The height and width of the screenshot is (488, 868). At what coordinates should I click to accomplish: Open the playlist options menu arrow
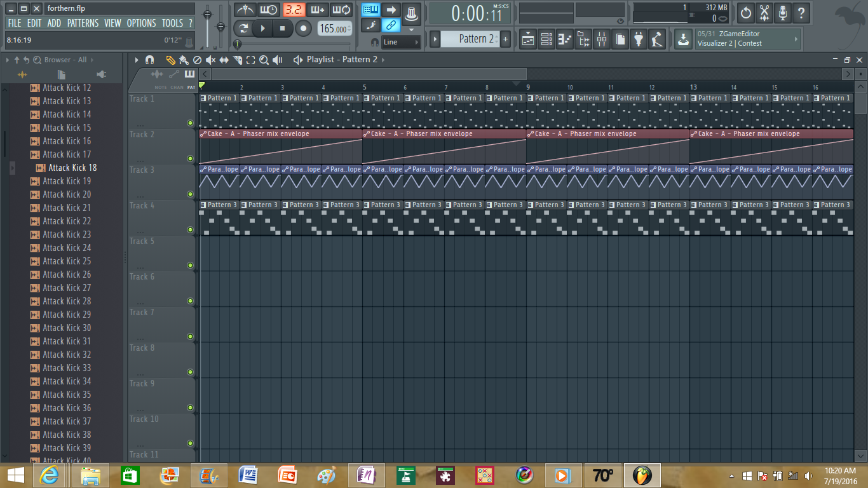[x=137, y=60]
